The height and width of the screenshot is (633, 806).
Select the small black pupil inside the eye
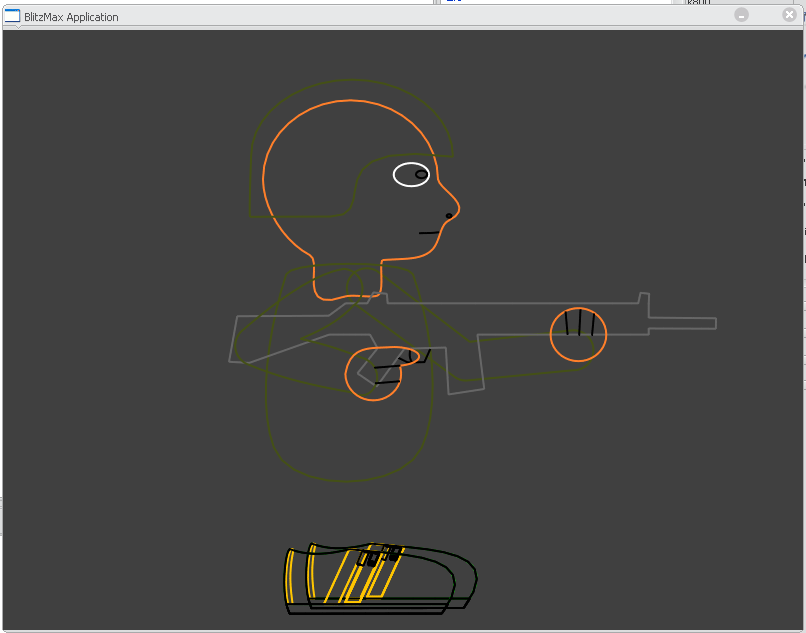coord(422,174)
